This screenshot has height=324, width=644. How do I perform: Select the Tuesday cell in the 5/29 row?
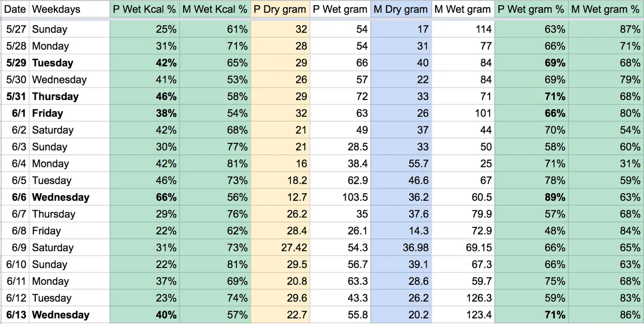[69, 63]
